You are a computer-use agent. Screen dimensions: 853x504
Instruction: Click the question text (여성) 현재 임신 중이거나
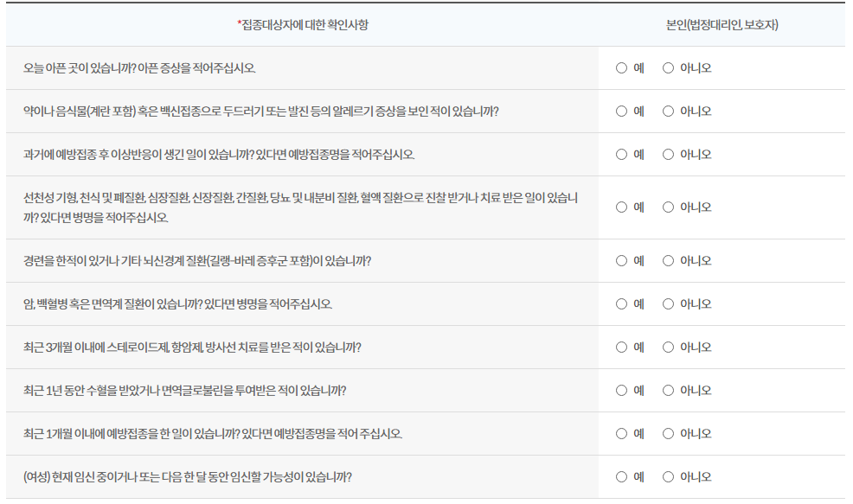188,477
